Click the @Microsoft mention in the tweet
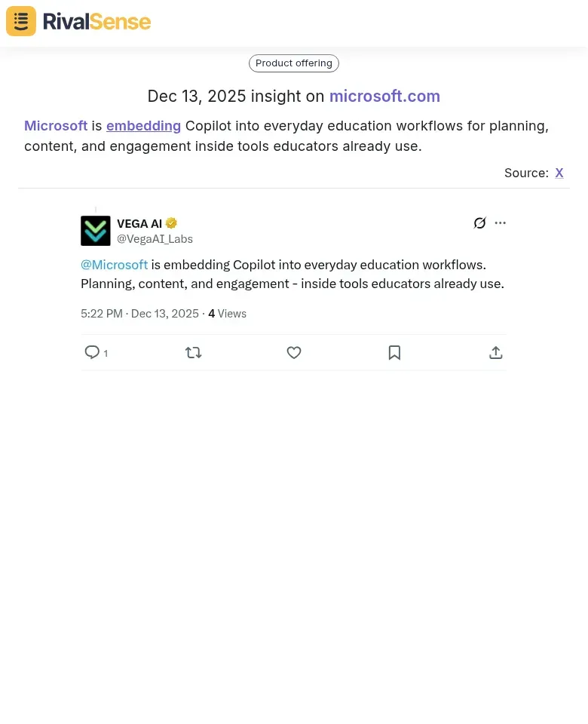588x724 pixels. [x=114, y=265]
